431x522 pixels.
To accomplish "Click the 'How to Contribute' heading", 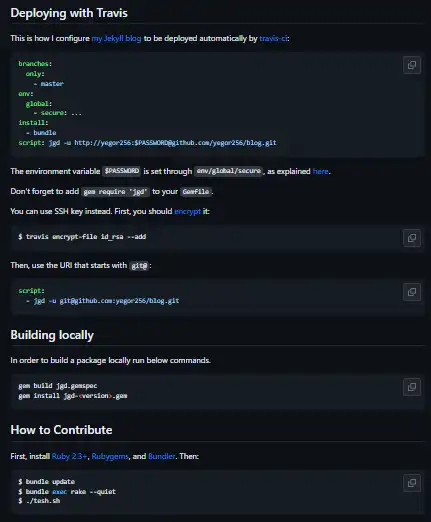I will [61, 430].
